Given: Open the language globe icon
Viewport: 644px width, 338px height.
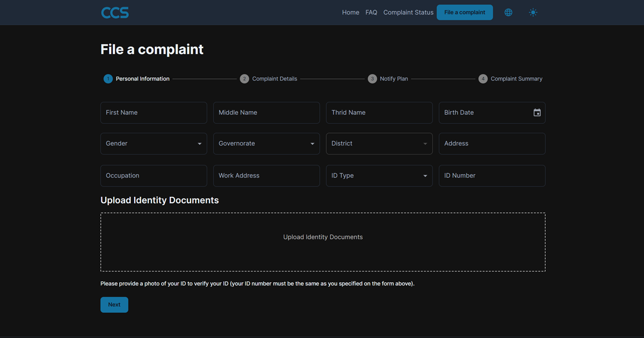Looking at the screenshot, I should pos(508,12).
